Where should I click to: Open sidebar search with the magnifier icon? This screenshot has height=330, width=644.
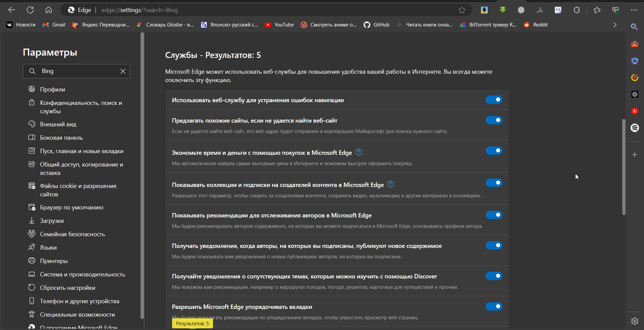pos(634,27)
